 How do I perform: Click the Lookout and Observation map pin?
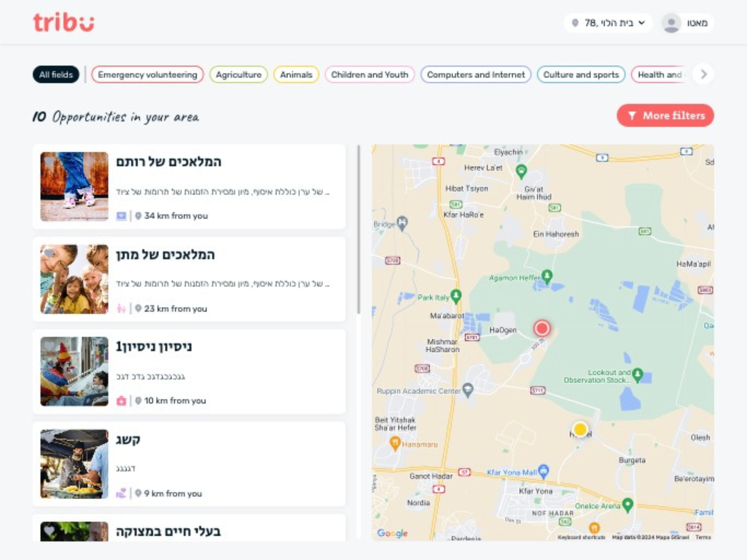pos(637,375)
